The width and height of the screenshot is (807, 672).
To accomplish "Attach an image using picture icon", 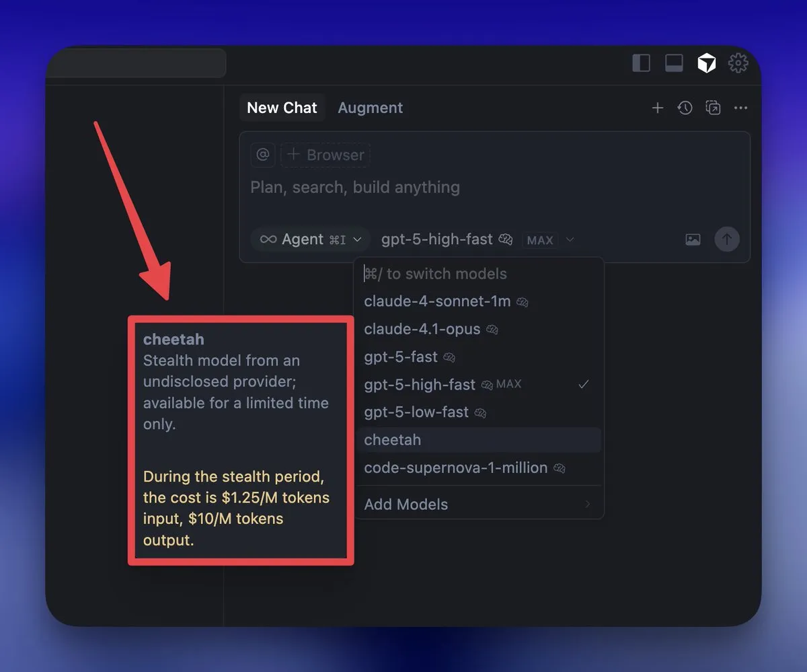I will coord(693,240).
